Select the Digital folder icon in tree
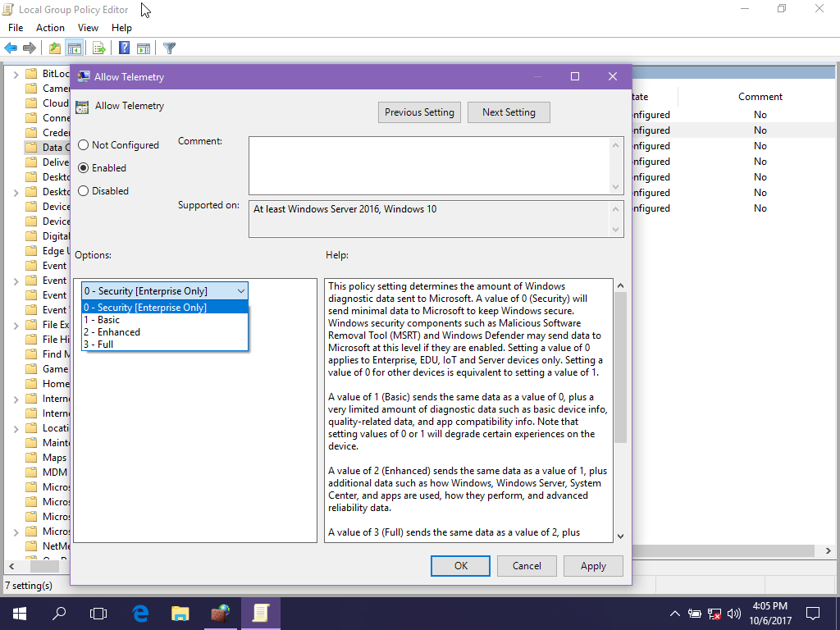Viewport: 840px width, 630px height. coord(32,235)
